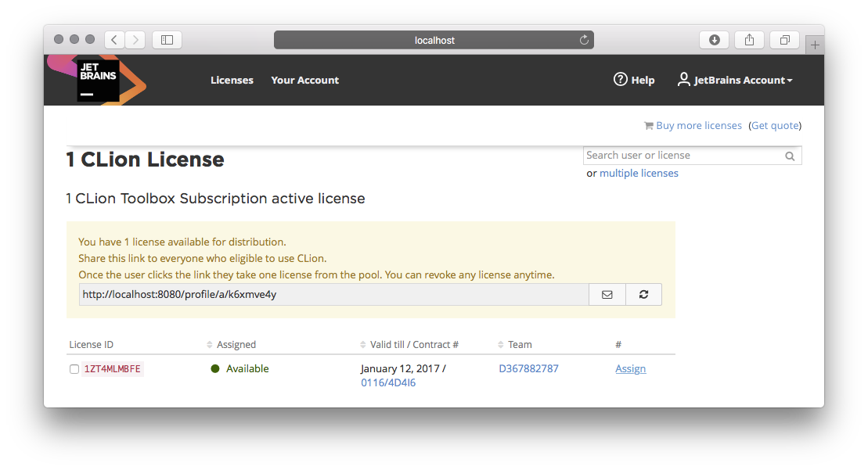Image resolution: width=868 pixels, height=470 pixels.
Task: Tick checkbox for license 1ZT4MLMBFE
Action: [x=74, y=369]
